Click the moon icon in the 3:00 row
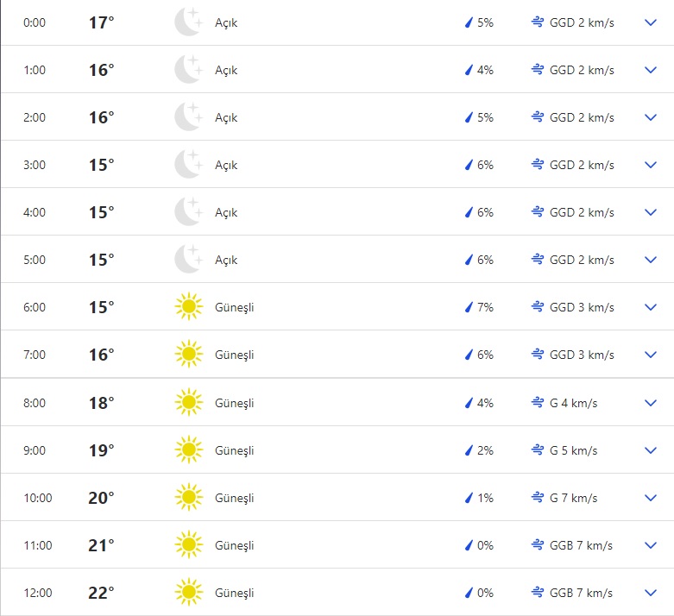 [187, 165]
